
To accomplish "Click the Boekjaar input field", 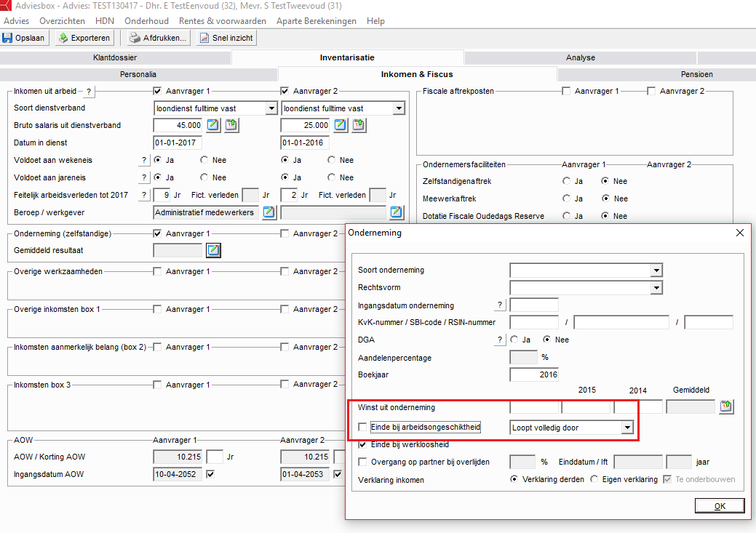I will 534,374.
